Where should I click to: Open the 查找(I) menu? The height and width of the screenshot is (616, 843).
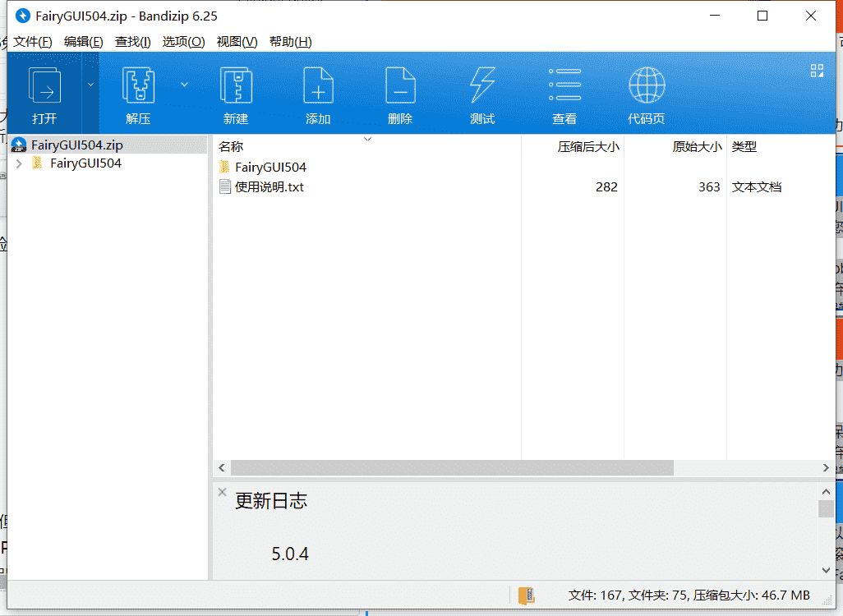point(133,41)
